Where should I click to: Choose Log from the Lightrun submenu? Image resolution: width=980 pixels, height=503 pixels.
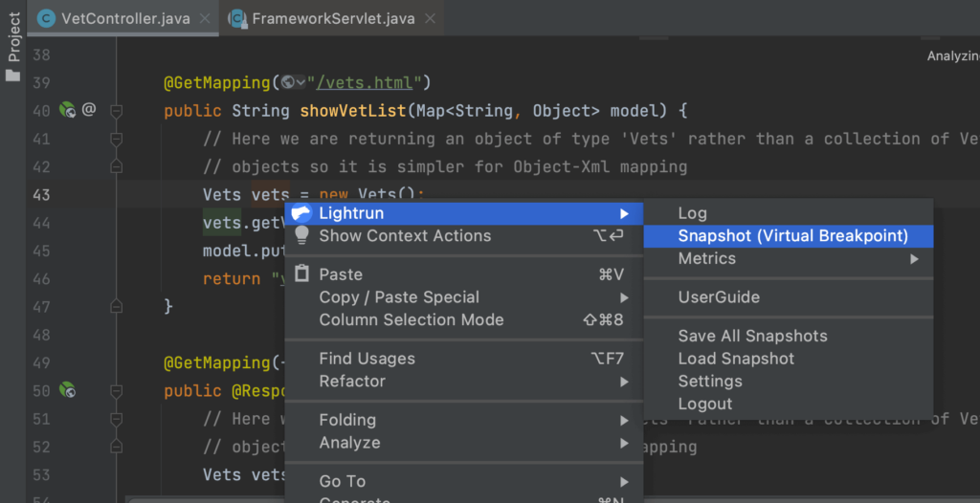692,213
